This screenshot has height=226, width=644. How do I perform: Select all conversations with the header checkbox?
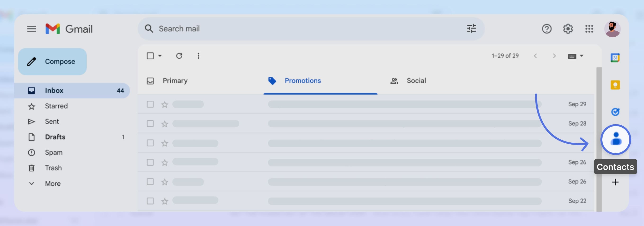pos(150,56)
